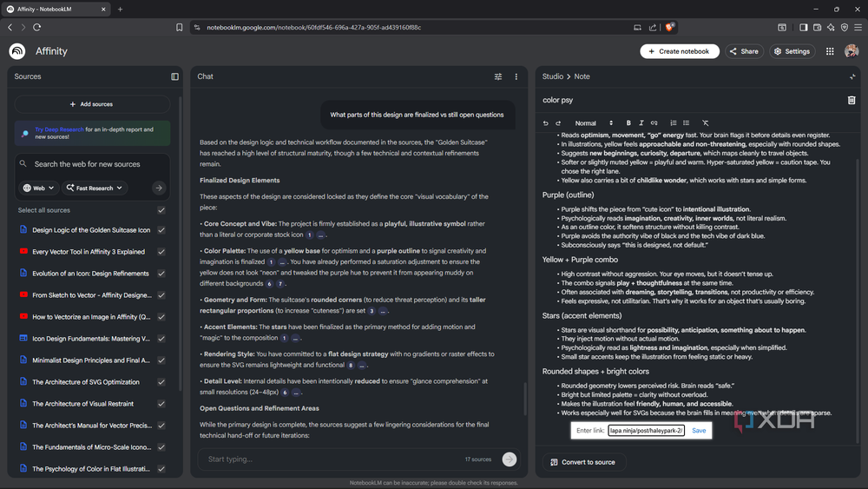The height and width of the screenshot is (489, 868).
Task: Collapse the Sources panel with its icon
Action: click(x=175, y=76)
